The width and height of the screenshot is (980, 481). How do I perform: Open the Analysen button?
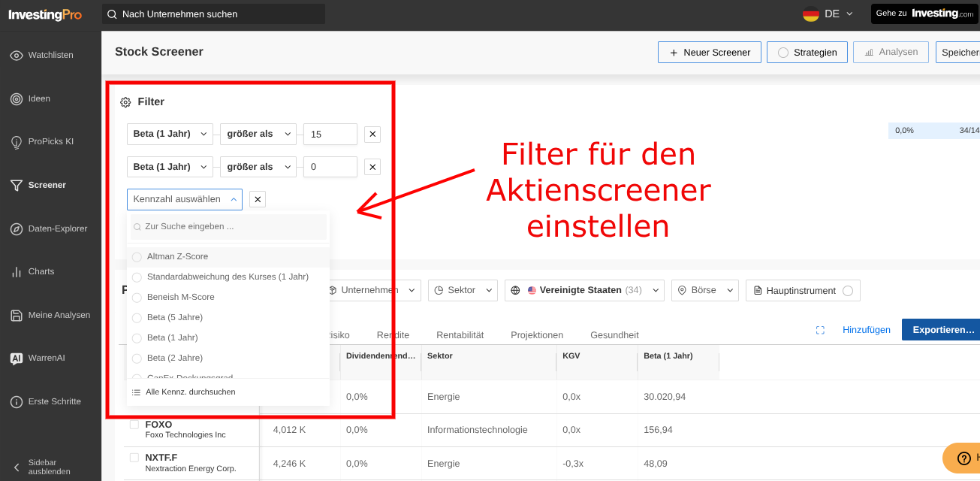pyautogui.click(x=891, y=52)
